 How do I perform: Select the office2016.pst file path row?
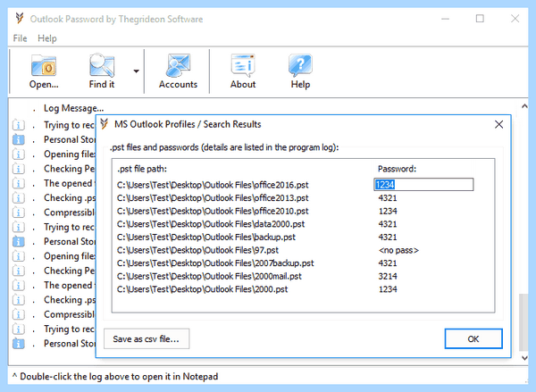point(213,185)
